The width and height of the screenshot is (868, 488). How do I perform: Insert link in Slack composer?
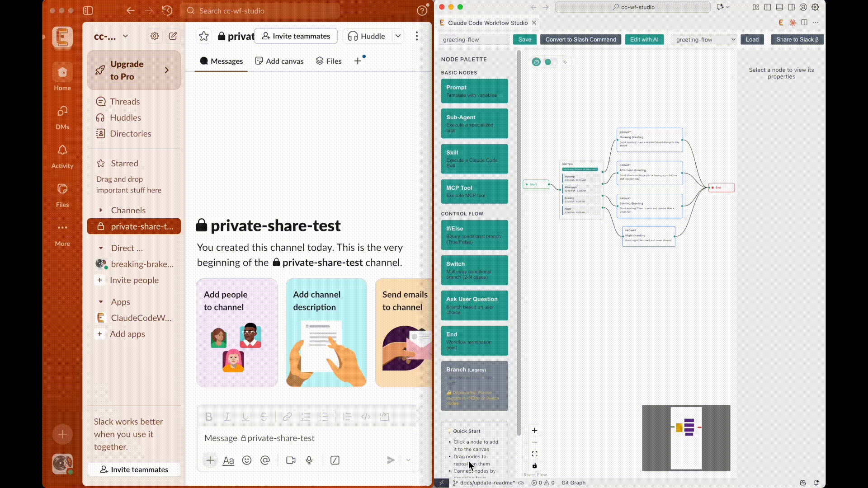287,417
